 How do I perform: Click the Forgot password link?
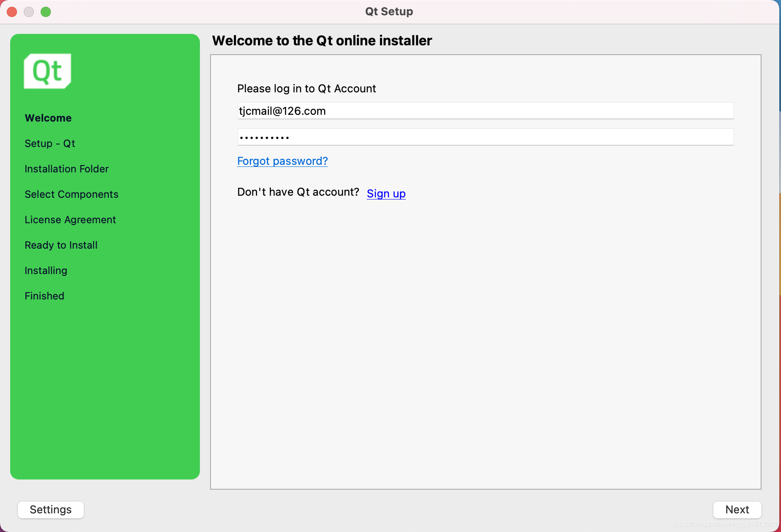coord(282,161)
